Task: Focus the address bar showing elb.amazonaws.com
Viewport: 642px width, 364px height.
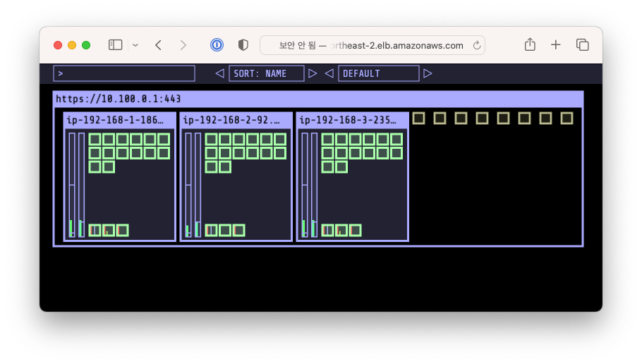Action: point(373,45)
